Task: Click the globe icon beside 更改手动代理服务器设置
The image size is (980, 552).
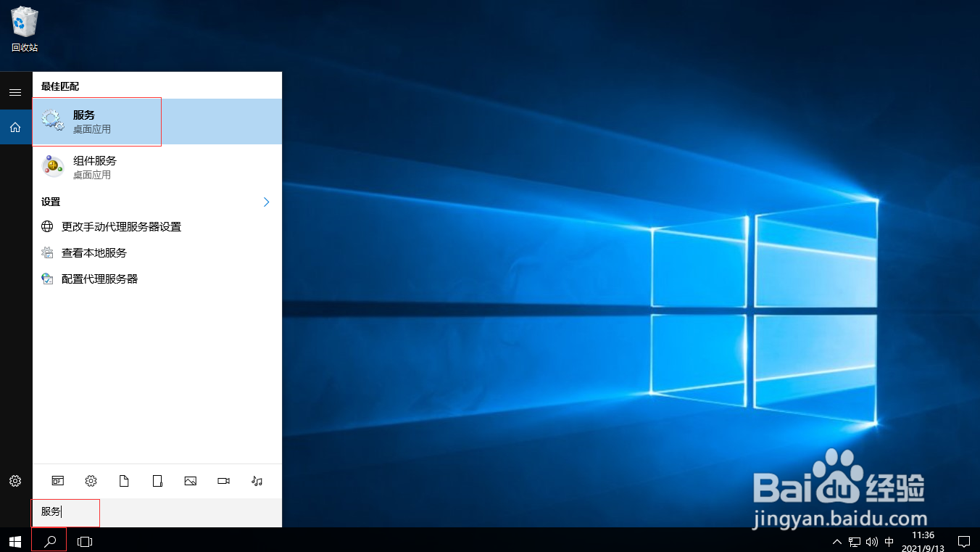Action: (x=47, y=226)
